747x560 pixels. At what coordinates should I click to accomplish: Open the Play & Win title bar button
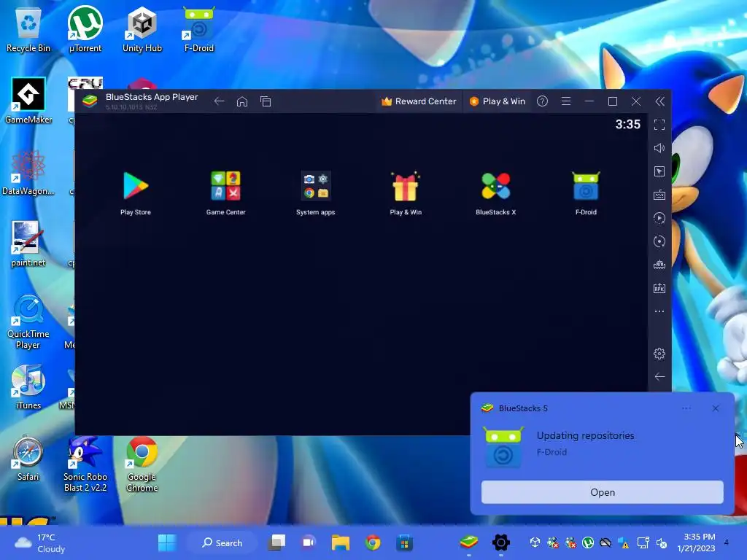point(497,101)
